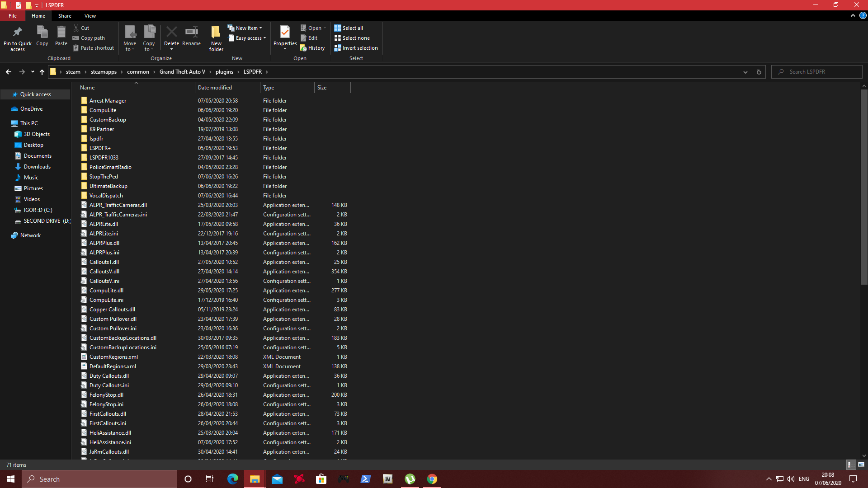
Task: Switch to details view in status bar
Action: (x=849, y=465)
